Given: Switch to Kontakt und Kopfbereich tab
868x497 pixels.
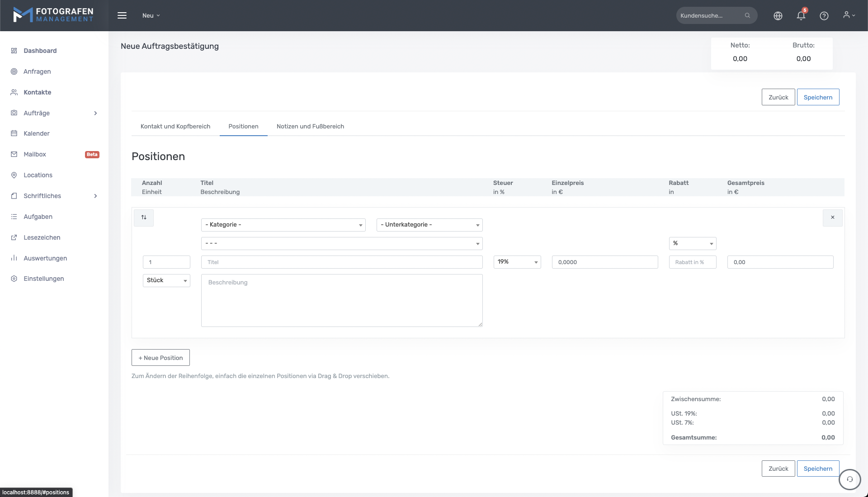Looking at the screenshot, I should (175, 127).
